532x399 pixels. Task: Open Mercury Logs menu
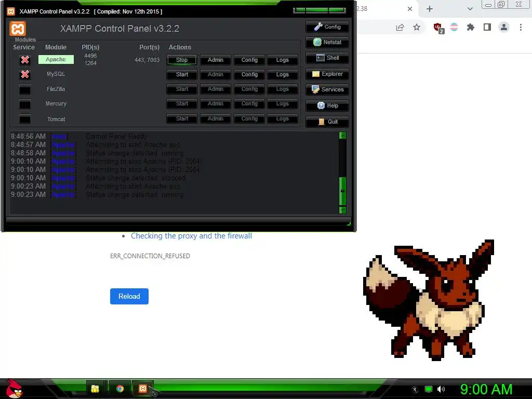pyautogui.click(x=282, y=104)
